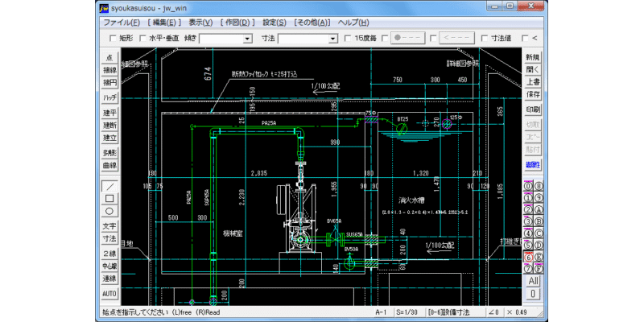644x322 pixels.
Task: Activate the 中心線 center line tool
Action: tap(109, 266)
